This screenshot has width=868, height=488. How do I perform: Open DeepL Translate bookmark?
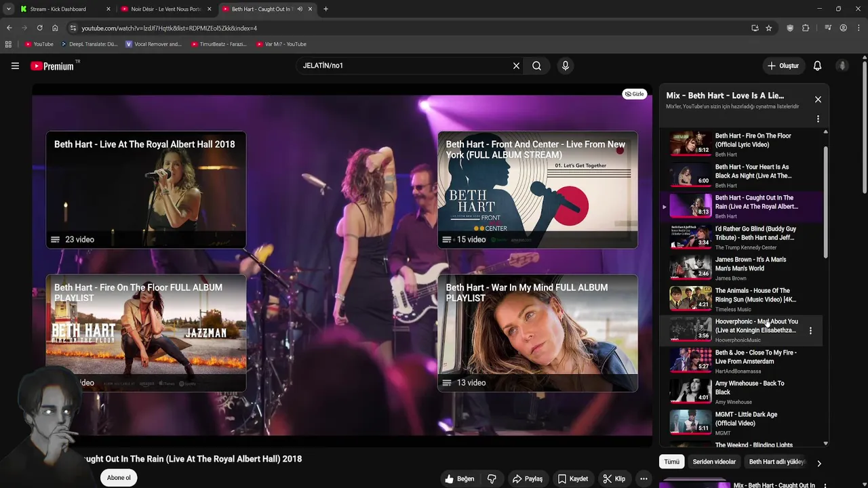tap(89, 44)
